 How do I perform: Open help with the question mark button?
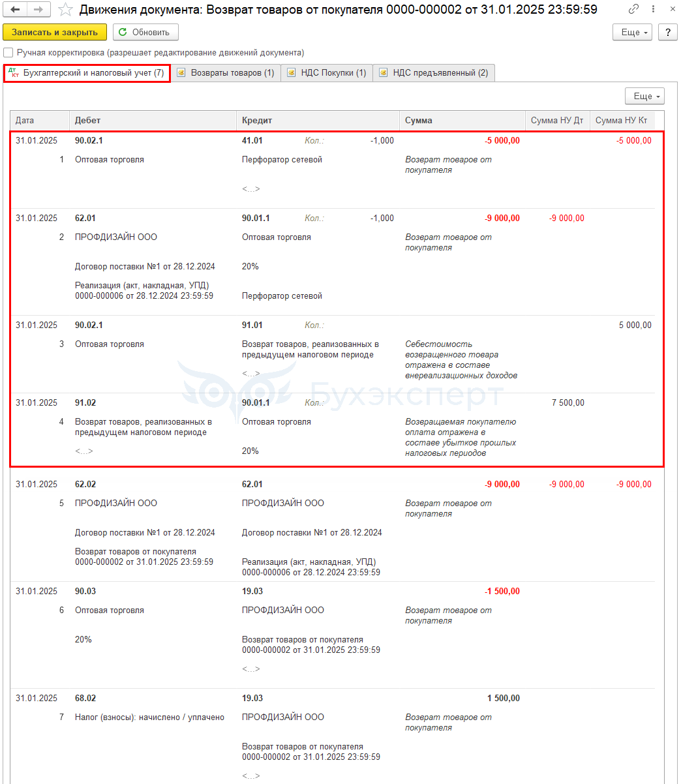coord(667,32)
